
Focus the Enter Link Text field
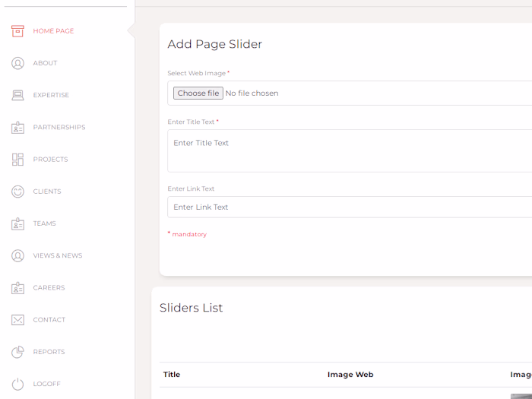350,207
